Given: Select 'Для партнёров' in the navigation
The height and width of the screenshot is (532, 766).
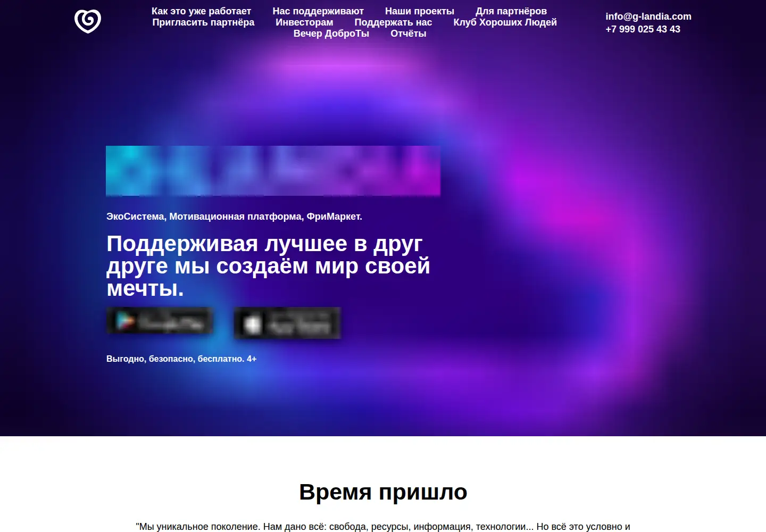Looking at the screenshot, I should click(511, 11).
